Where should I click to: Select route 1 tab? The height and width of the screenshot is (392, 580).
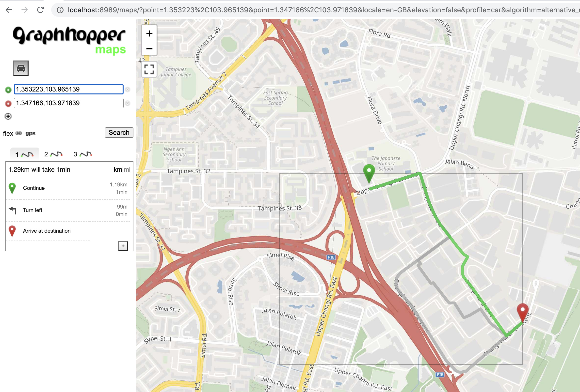click(24, 154)
